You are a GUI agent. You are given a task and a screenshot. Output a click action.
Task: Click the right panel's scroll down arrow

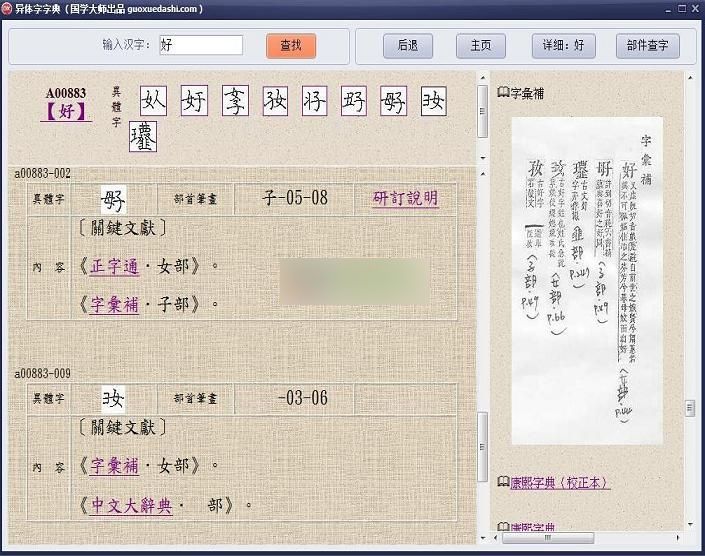coord(690,521)
